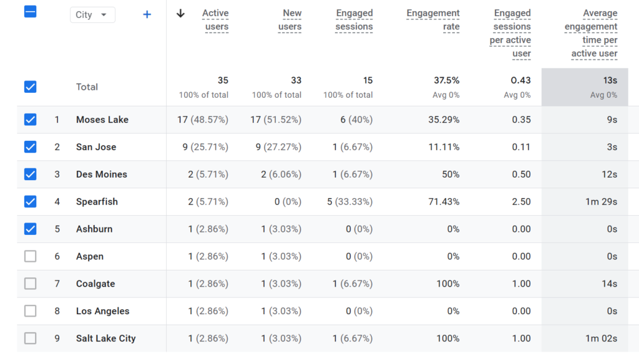
Task: Uncheck the Total row checkbox
Action: [x=30, y=87]
